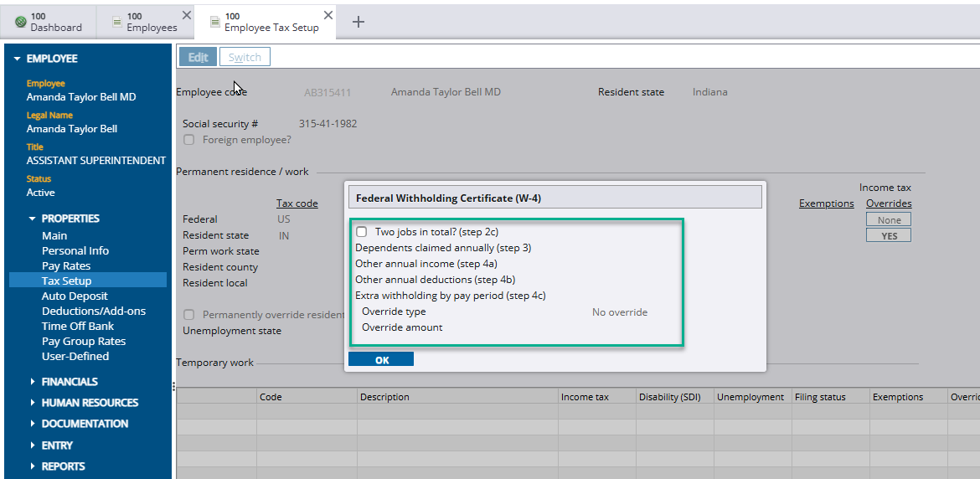This screenshot has width=980, height=479.
Task: Add a new tab with plus icon
Action: click(x=358, y=22)
